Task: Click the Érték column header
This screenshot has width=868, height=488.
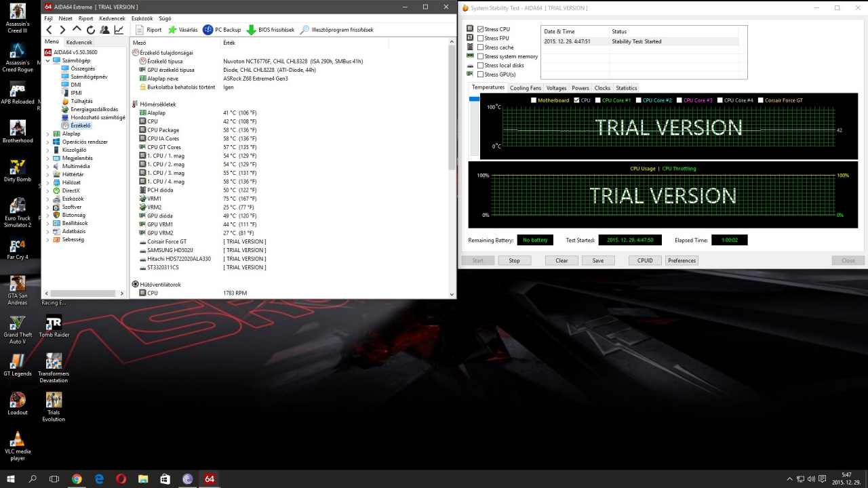Action: (229, 43)
